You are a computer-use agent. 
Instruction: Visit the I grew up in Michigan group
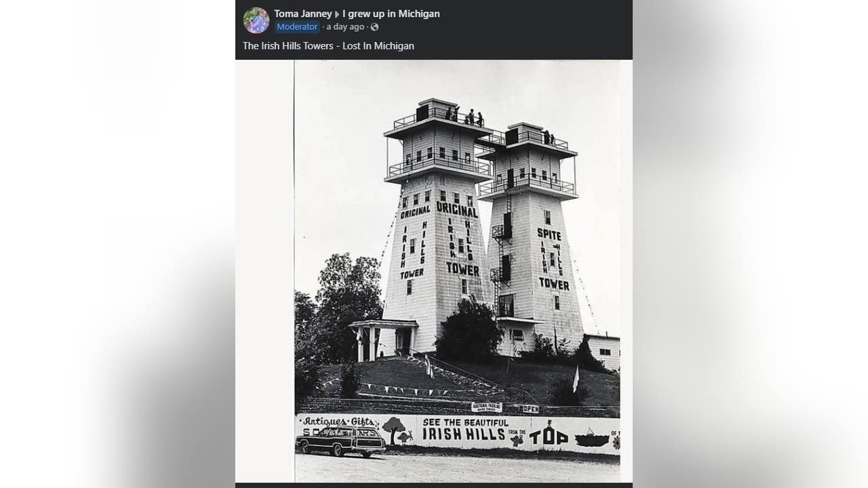click(x=391, y=14)
